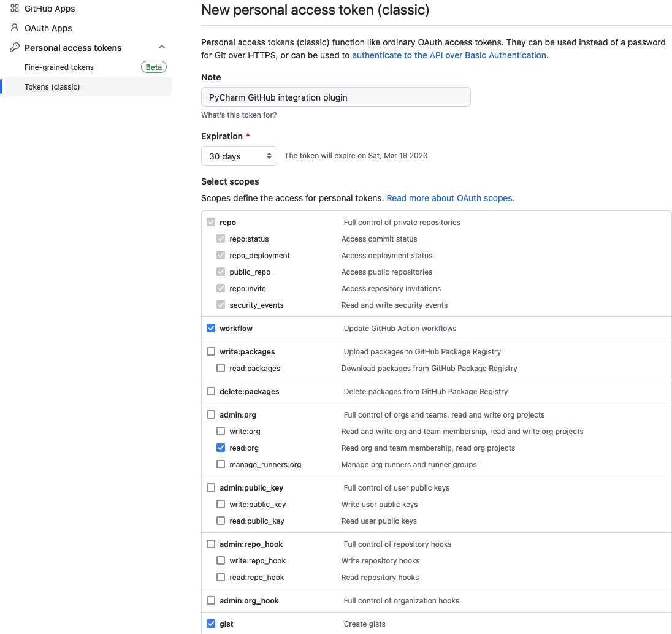672x634 pixels.
Task: Click inside the Note text field
Action: pyautogui.click(x=335, y=97)
